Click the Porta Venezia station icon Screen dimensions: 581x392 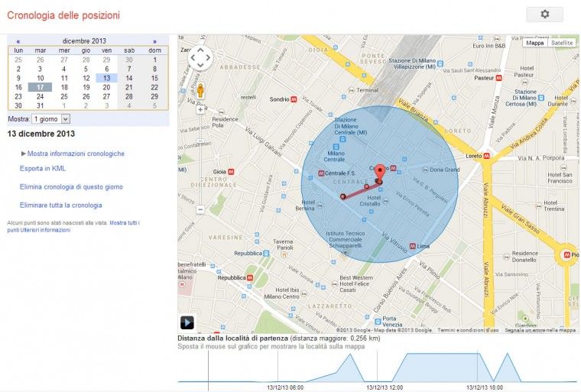click(x=378, y=321)
